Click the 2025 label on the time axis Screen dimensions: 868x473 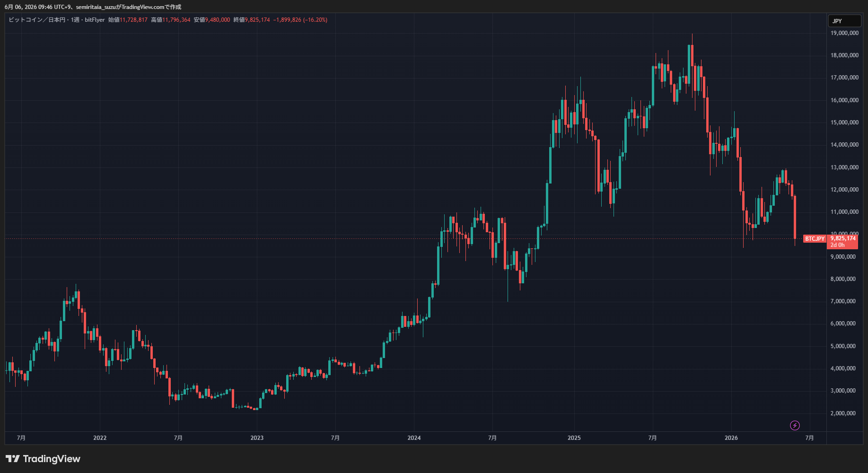tap(574, 438)
